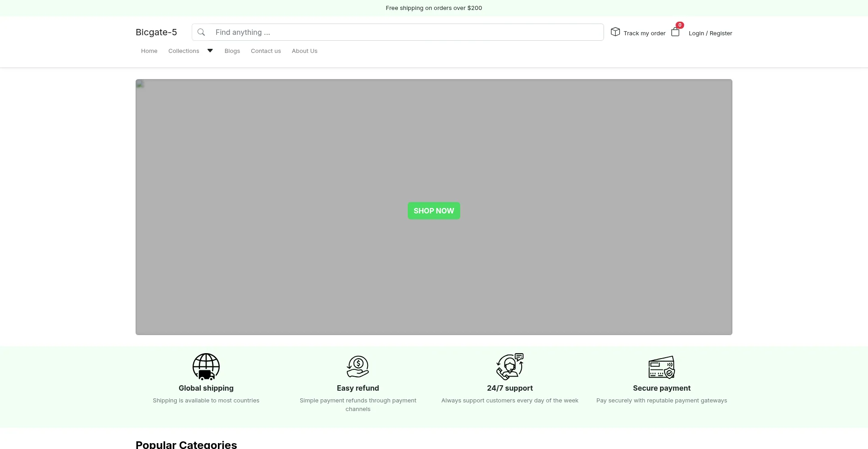This screenshot has height=449, width=868.
Task: Click the broken image icon in banner
Action: pos(140,84)
